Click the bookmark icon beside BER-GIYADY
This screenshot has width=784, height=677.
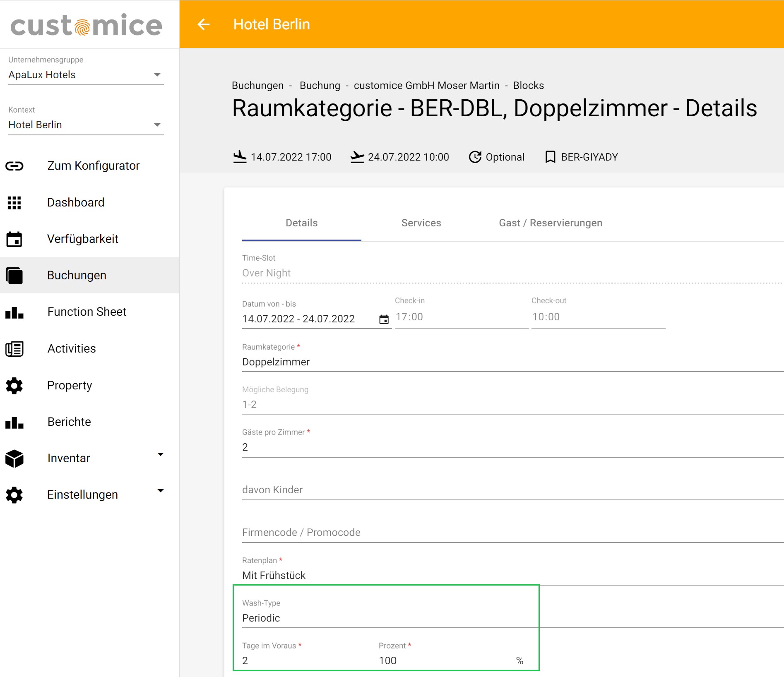pyautogui.click(x=550, y=157)
